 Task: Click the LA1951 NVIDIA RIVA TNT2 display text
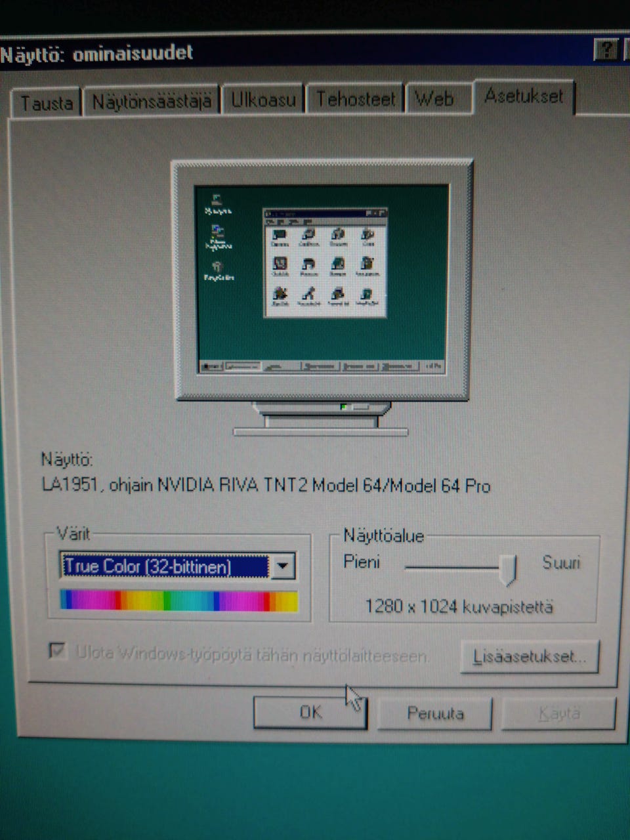coord(266,486)
